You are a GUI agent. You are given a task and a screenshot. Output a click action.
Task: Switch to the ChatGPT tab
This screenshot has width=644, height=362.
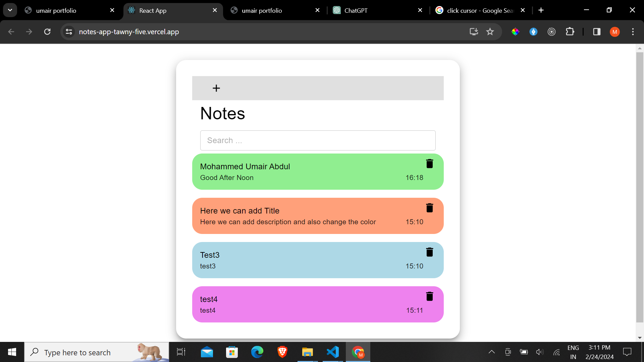(x=377, y=10)
